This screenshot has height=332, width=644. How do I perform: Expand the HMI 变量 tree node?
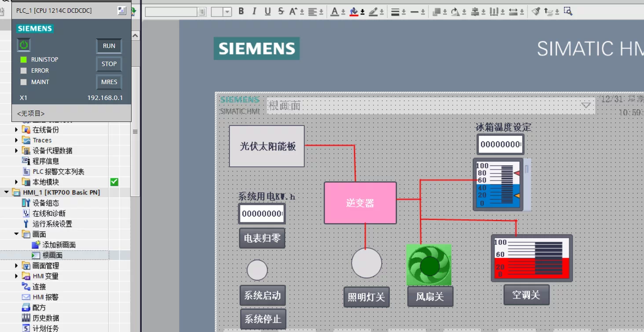pyautogui.click(x=17, y=276)
